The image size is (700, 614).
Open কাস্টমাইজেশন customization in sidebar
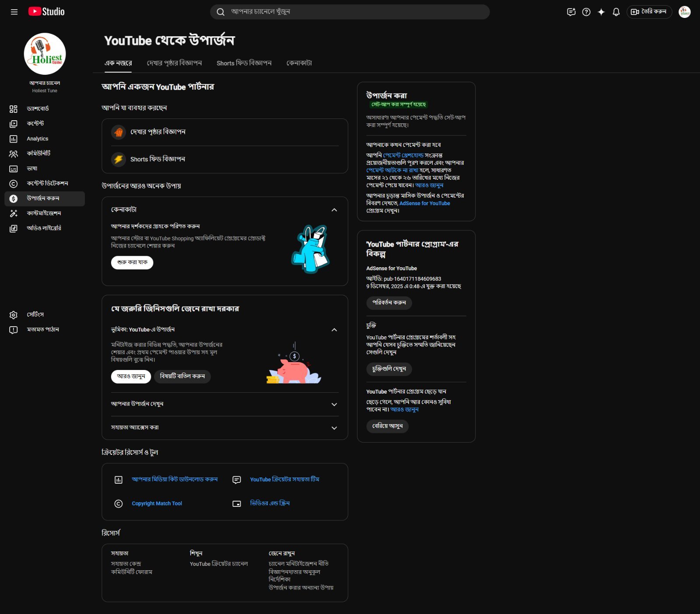click(x=45, y=213)
